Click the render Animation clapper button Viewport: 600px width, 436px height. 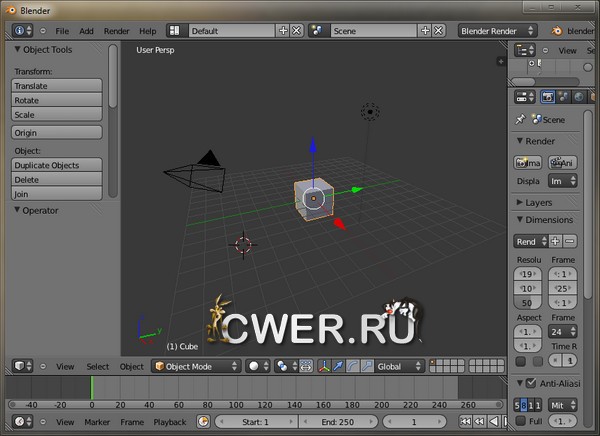563,162
